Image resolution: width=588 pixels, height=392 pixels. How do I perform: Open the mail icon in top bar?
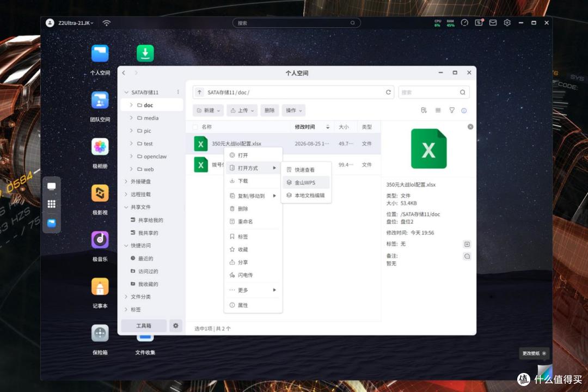493,23
